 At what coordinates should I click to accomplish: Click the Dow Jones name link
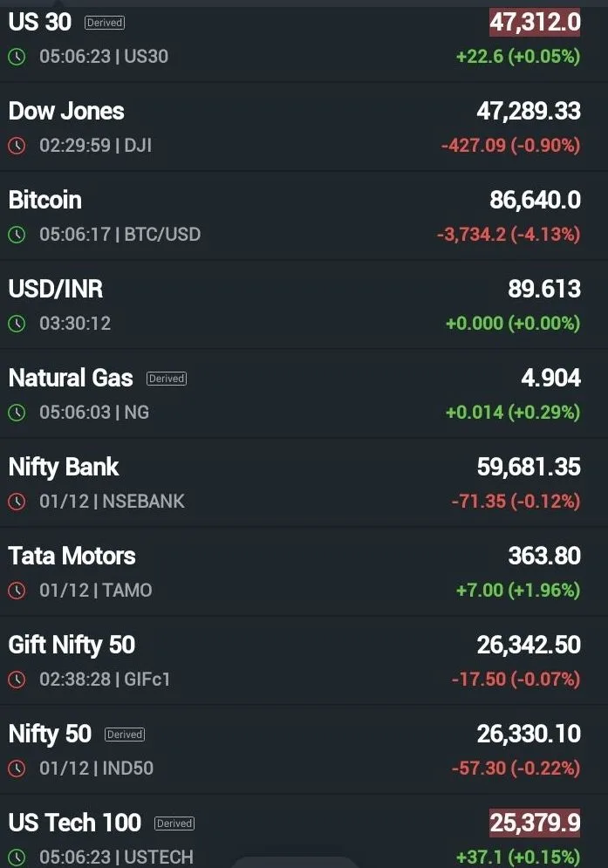(65, 112)
